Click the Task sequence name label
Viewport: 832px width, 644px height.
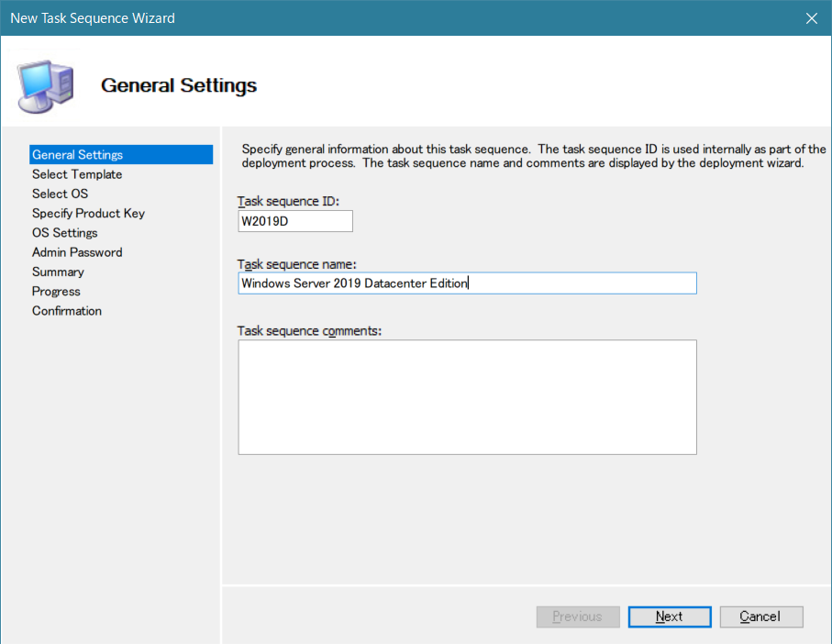[296, 264]
